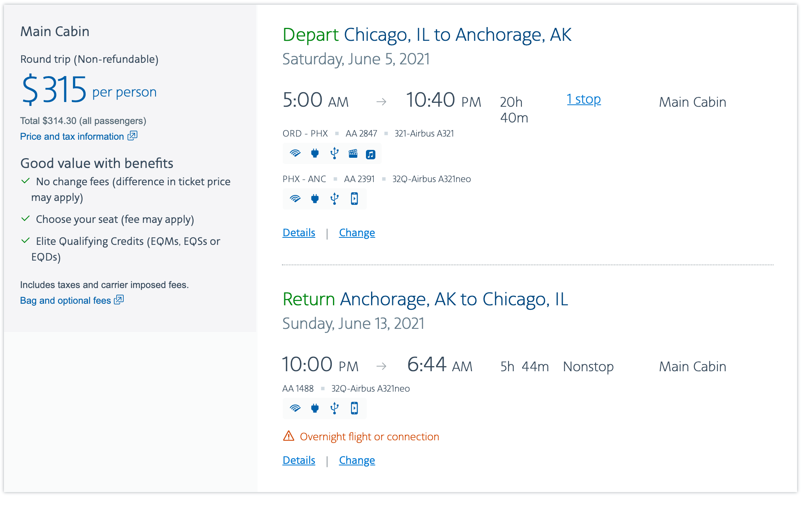Click the USB icon for flight AA 2847

click(x=334, y=153)
